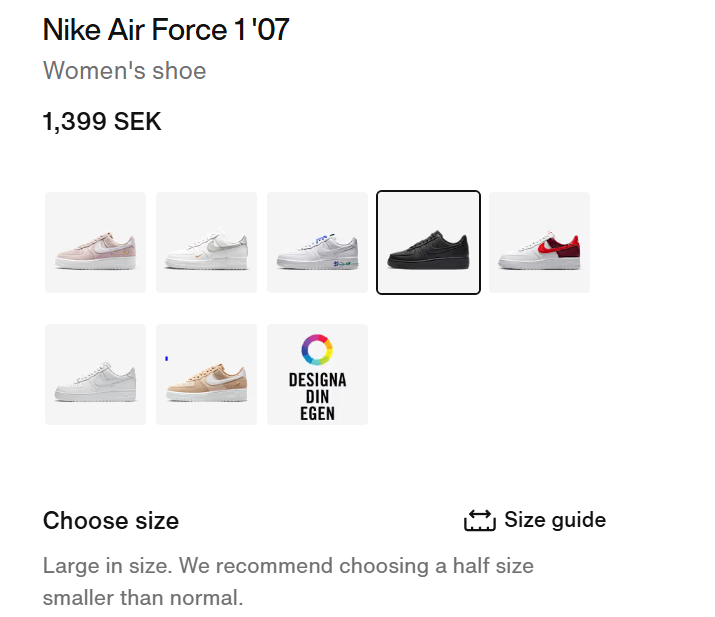The image size is (715, 617).
Task: Open the Designa din egen customization tile
Action: point(317,375)
